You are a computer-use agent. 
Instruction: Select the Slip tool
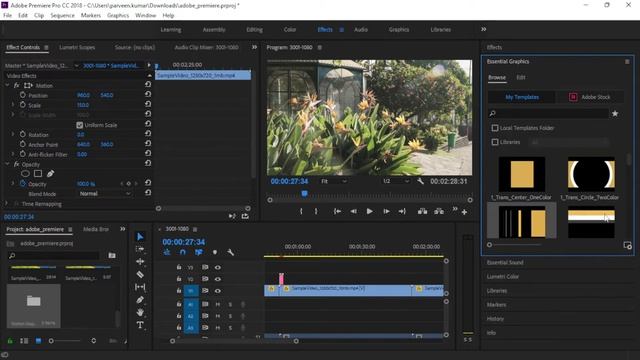[140, 287]
